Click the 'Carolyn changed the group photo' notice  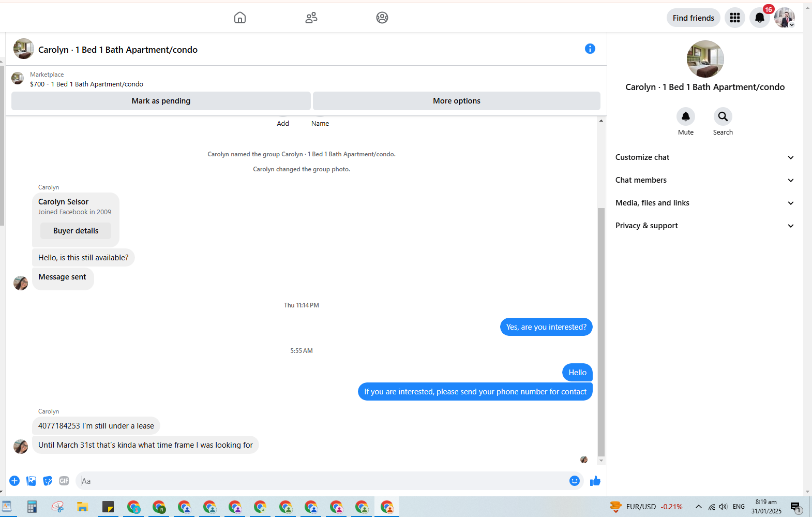[302, 169]
